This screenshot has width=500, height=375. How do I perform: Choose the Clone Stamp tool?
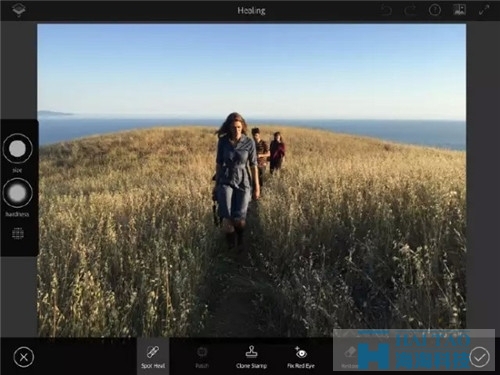pos(252,357)
